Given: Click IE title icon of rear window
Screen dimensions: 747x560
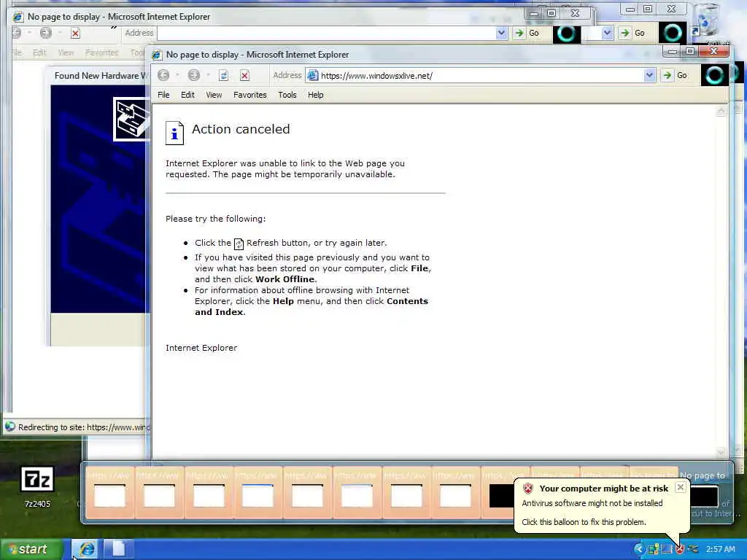Looking at the screenshot, I should (x=18, y=17).
